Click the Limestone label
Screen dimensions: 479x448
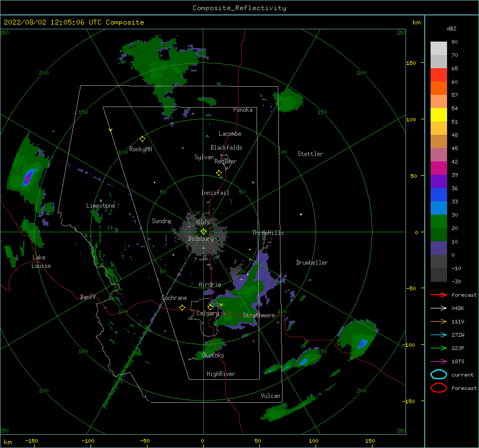[101, 206]
